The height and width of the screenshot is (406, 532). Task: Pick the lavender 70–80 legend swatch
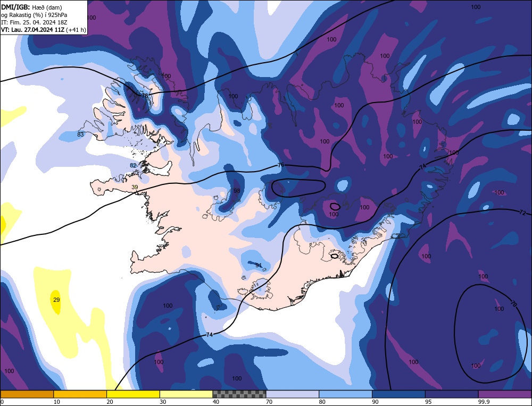[293, 394]
